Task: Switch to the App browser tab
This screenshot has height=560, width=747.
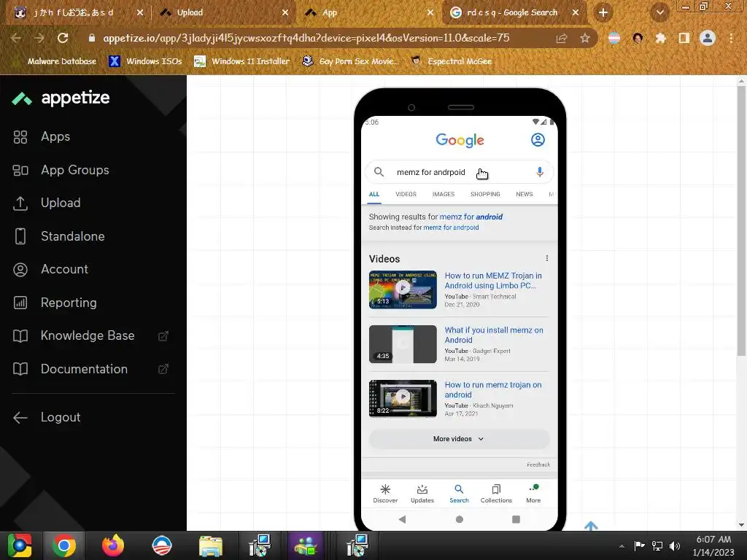Action: click(x=369, y=13)
